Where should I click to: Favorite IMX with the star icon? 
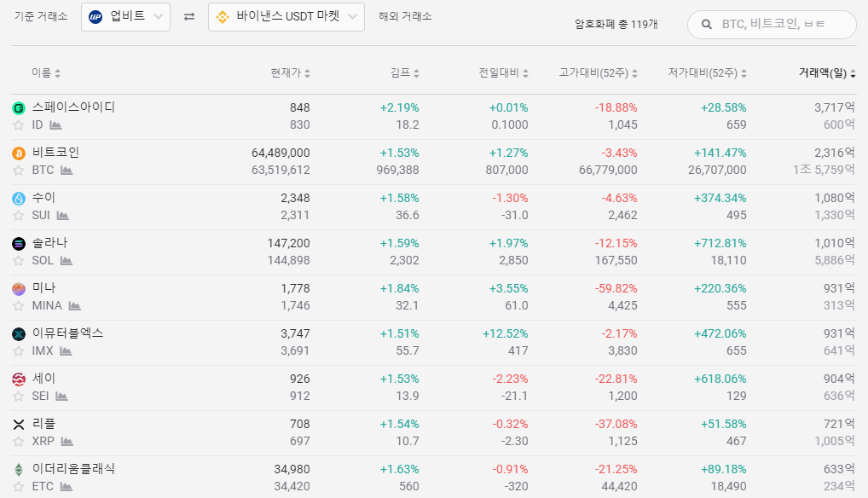point(18,351)
